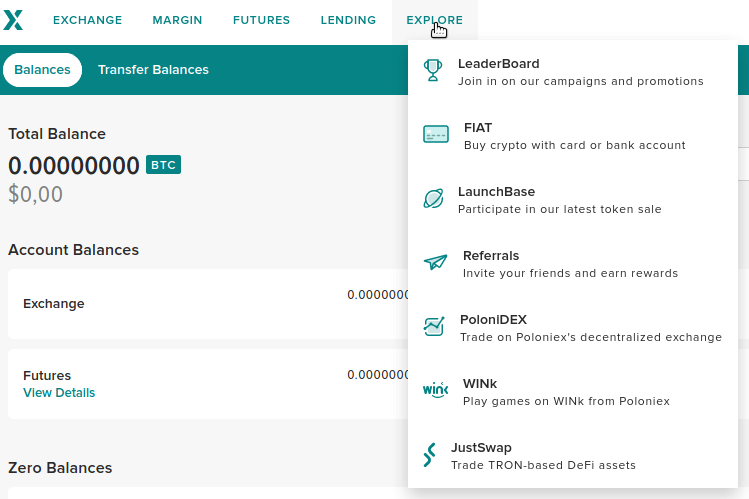Viewport: 749px width, 499px height.
Task: Click the JustSwap logo icon
Action: pyautogui.click(x=429, y=455)
